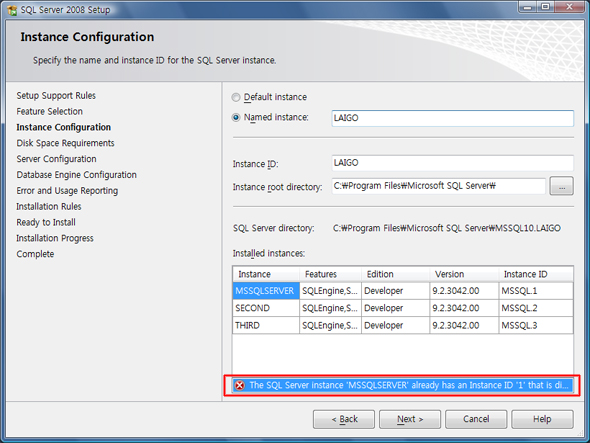
Task: Open the browse (...) directory button
Action: point(561,186)
